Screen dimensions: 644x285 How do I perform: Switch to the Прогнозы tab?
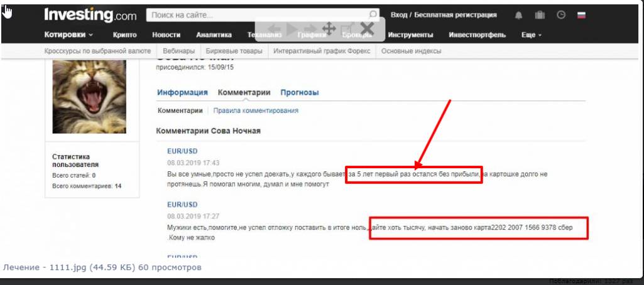(300, 92)
